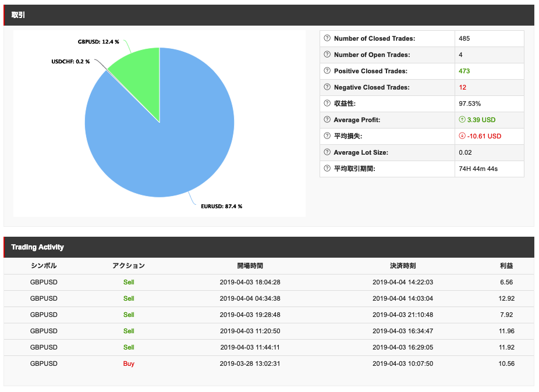The height and width of the screenshot is (392, 539).
Task: Click help icon beside 平均取引期間
Action: point(327,168)
